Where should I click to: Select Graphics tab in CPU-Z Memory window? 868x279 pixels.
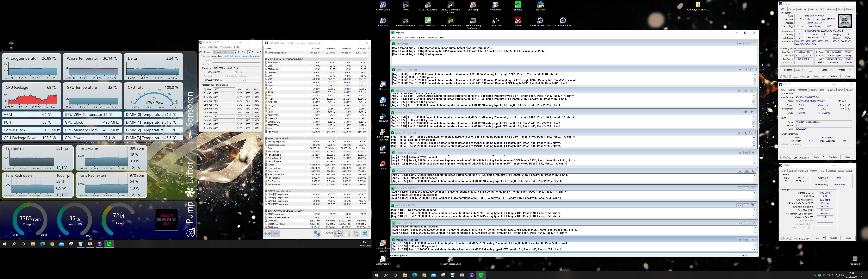[832, 171]
